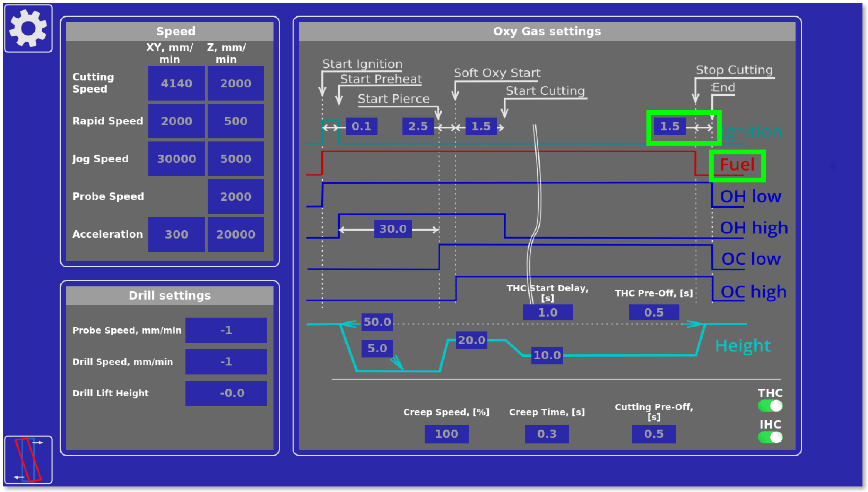Select the Cutting Speed Z field
The height and width of the screenshot is (492, 868).
pos(236,84)
